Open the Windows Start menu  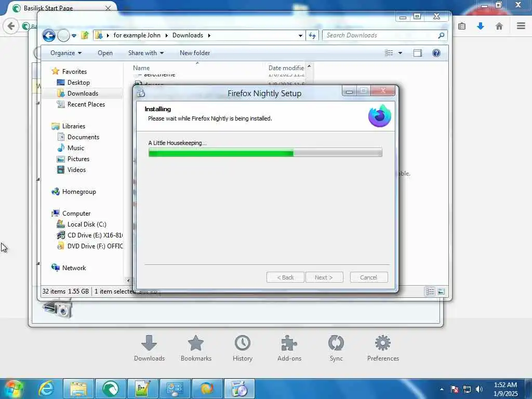click(x=14, y=389)
